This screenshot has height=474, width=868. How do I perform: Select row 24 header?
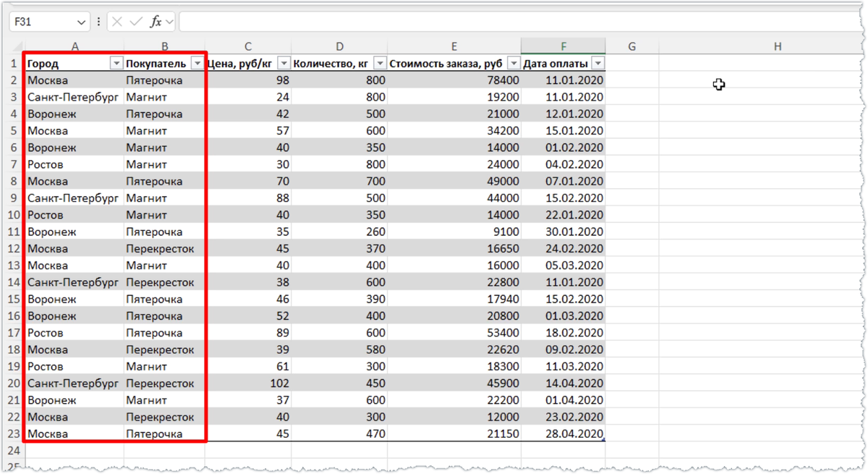[13, 450]
